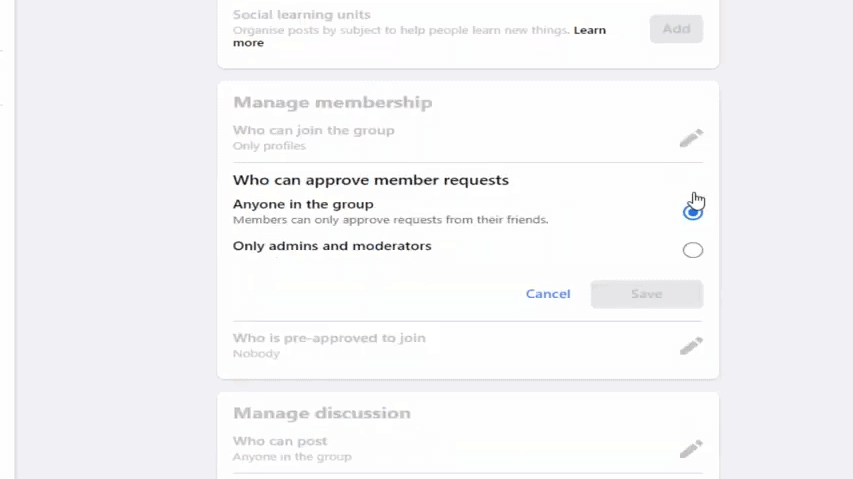The width and height of the screenshot is (853, 479).
Task: Cancel the member request approval changes
Action: coord(548,294)
